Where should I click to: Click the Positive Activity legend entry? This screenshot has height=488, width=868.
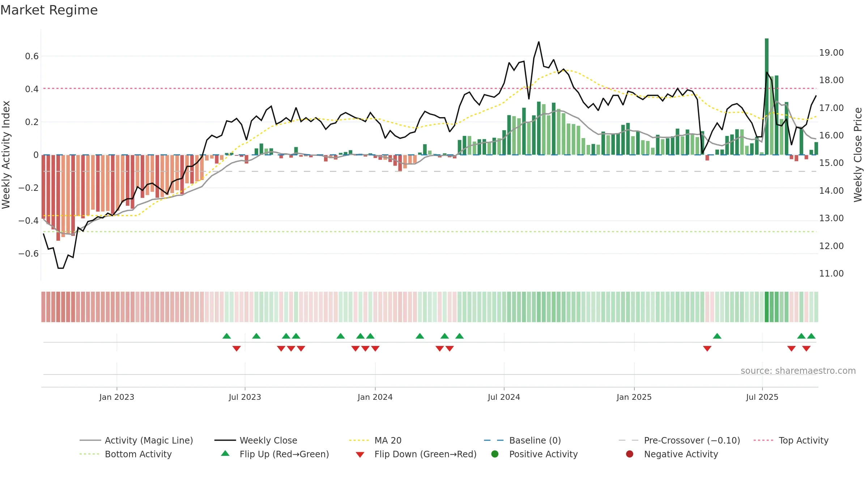pyautogui.click(x=535, y=454)
